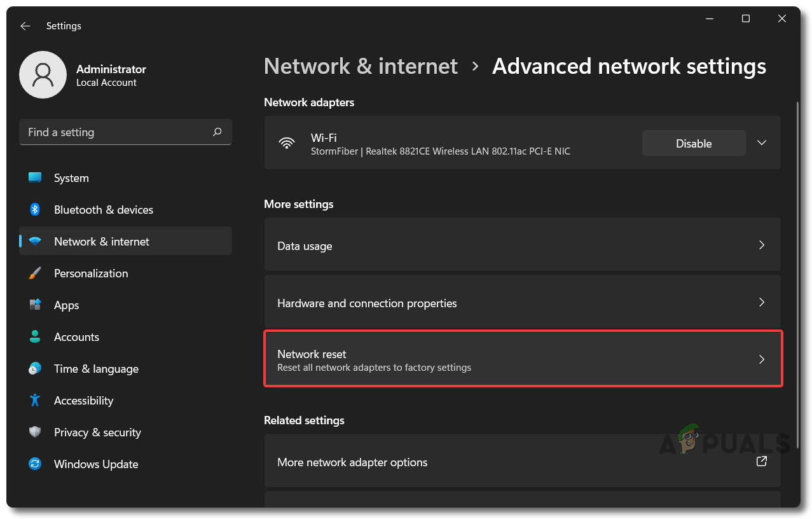Click the System monitor icon in sidebar
This screenshot has width=812, height=519.
35,177
